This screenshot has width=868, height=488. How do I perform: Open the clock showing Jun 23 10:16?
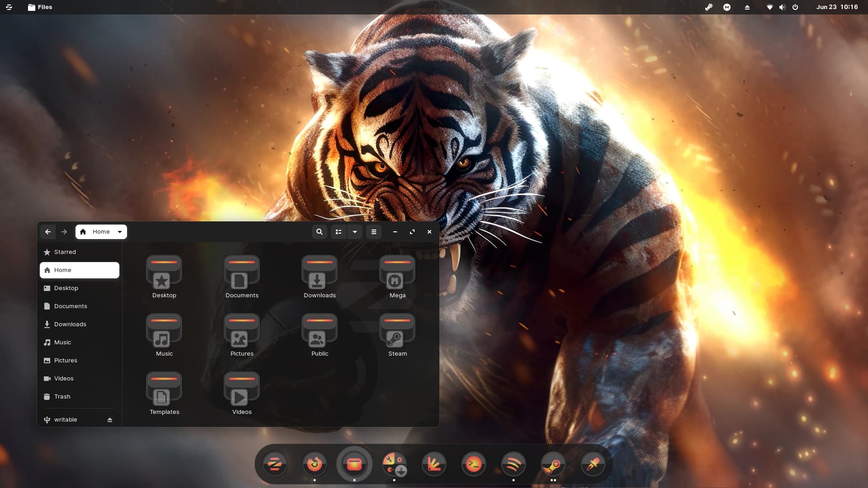[837, 7]
